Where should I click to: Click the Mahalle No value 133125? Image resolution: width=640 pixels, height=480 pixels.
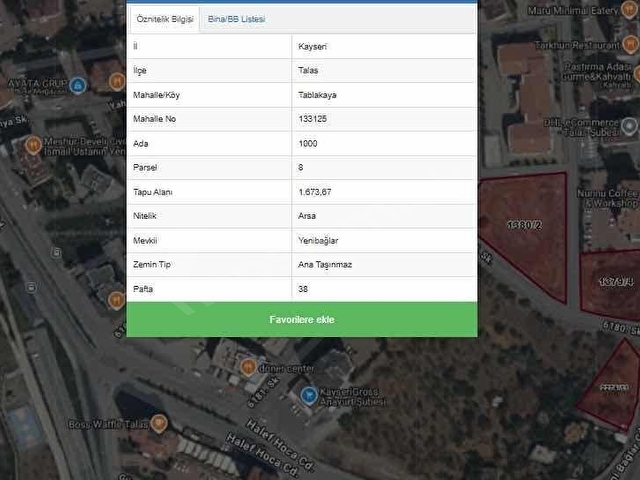312,119
